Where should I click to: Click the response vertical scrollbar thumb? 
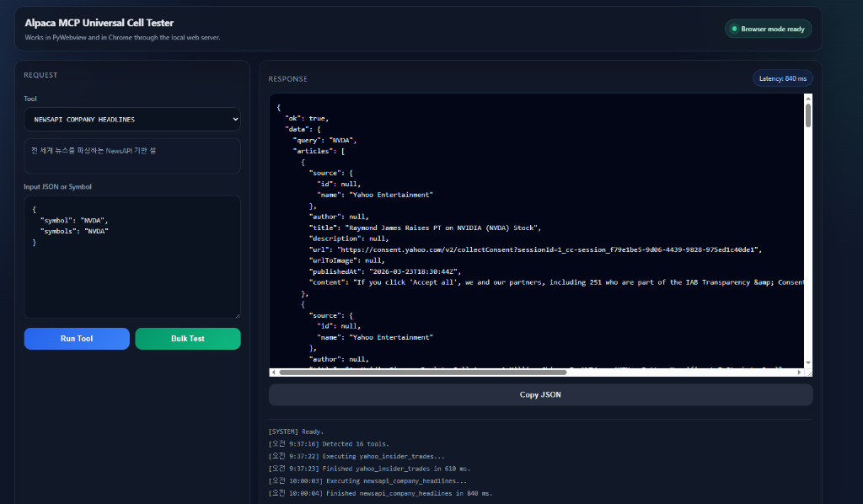pos(808,115)
